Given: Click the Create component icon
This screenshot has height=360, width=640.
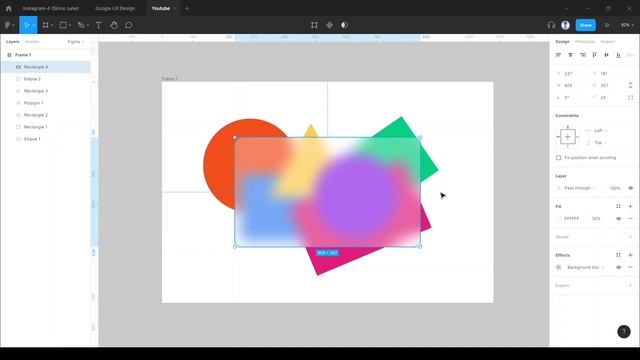Looking at the screenshot, I should point(329,25).
